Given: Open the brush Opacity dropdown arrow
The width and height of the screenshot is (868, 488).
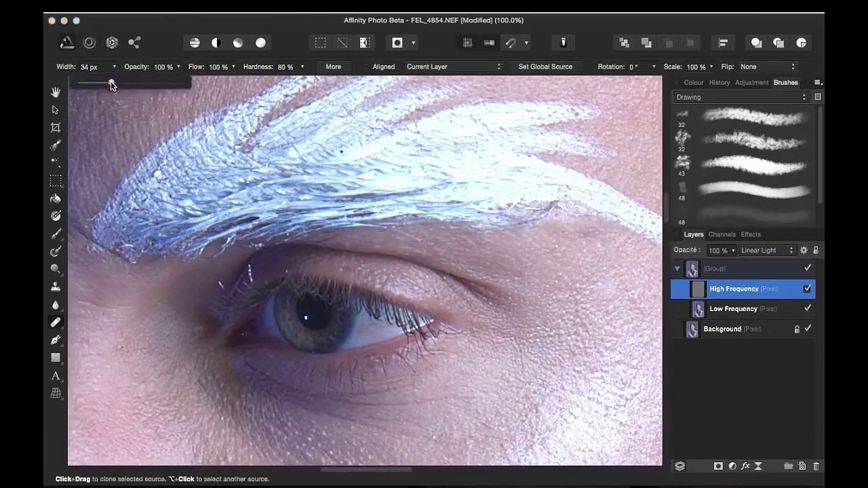Looking at the screenshot, I should point(178,66).
